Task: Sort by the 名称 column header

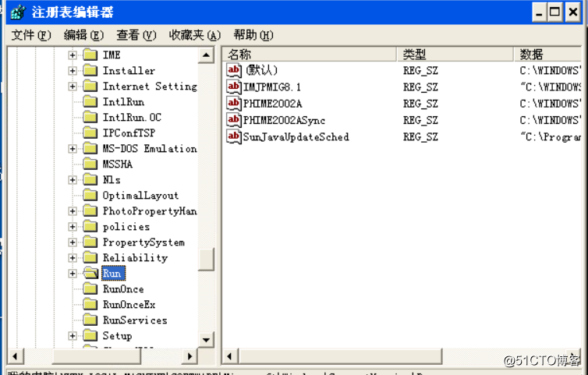Action: 310,54
